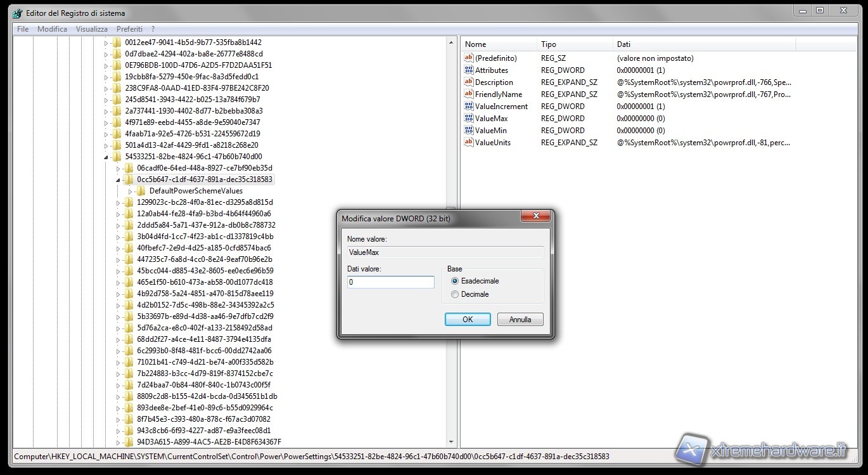Click the Attributes DWORD value icon
The width and height of the screenshot is (868, 475).
pos(469,70)
